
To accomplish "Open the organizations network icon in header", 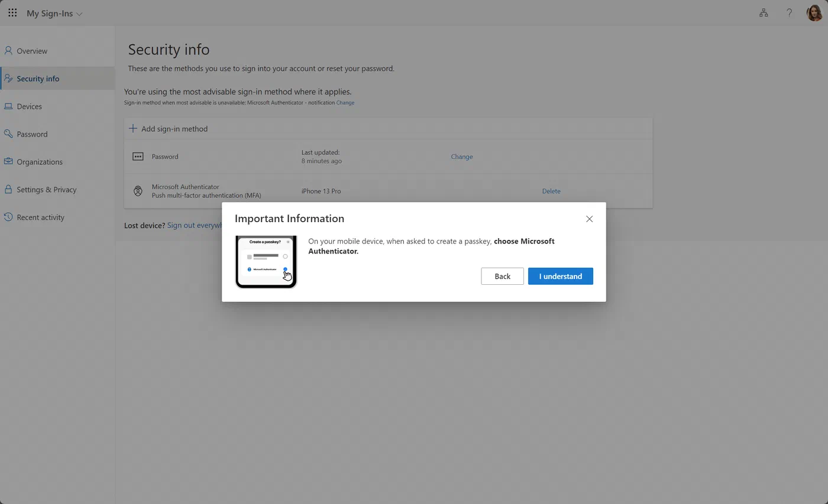I will (764, 12).
